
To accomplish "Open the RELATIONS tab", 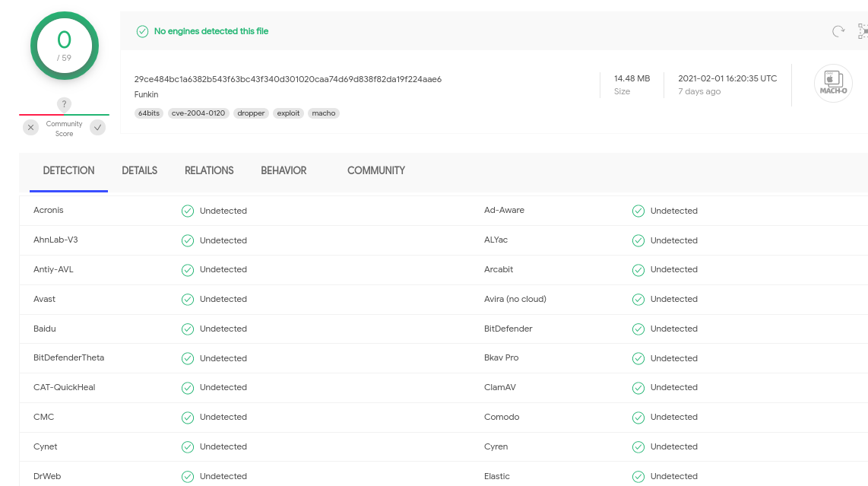I will [x=209, y=170].
